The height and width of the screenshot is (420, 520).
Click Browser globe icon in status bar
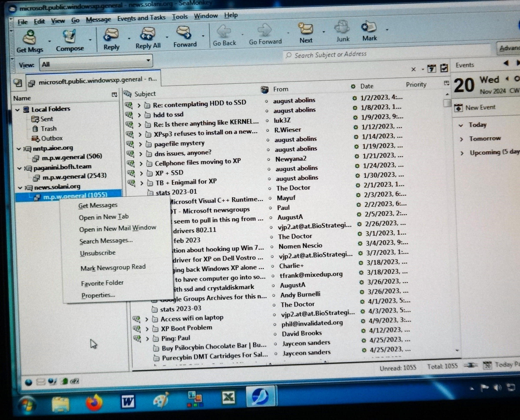pyautogui.click(x=29, y=382)
